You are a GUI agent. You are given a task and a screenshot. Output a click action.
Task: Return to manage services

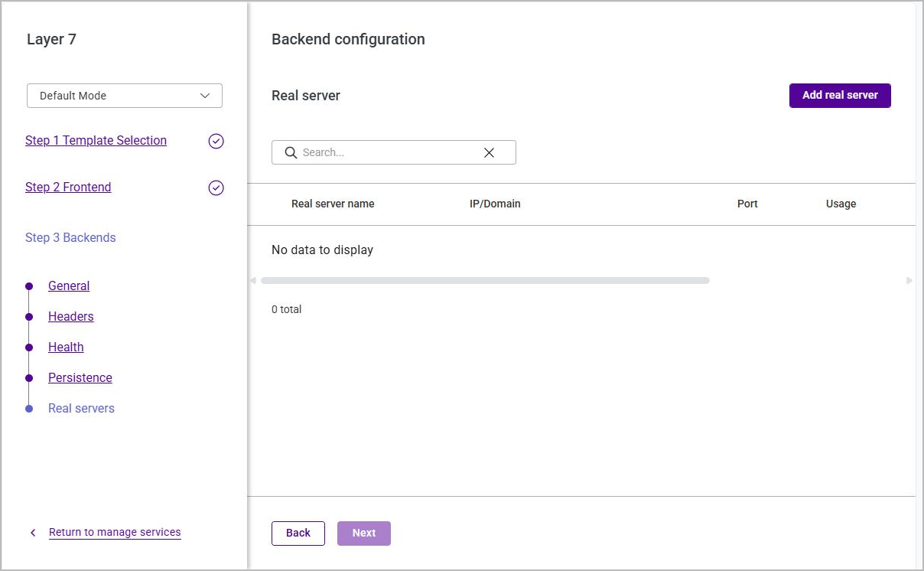point(115,532)
